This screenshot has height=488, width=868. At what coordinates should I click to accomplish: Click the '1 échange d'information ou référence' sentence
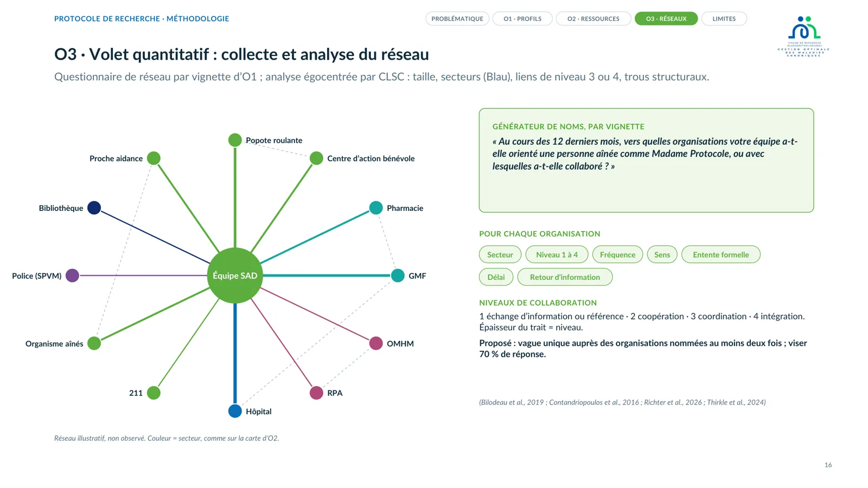(642, 322)
